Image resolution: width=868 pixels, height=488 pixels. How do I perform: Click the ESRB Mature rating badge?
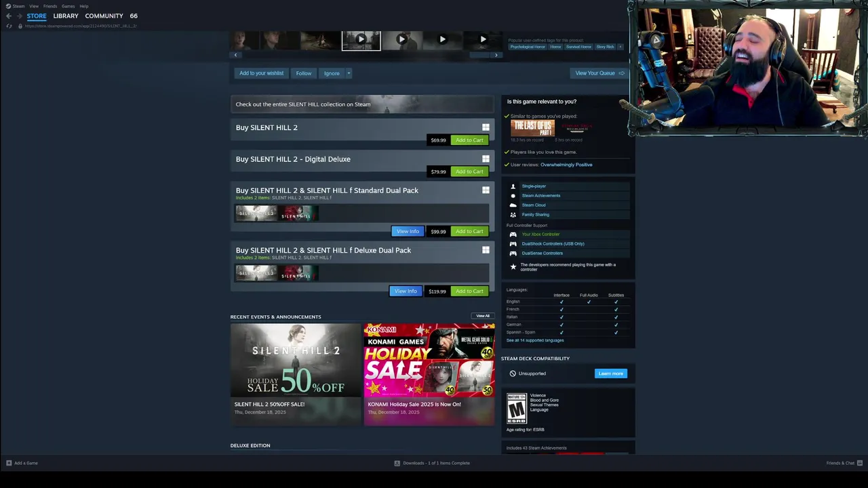[516, 409]
